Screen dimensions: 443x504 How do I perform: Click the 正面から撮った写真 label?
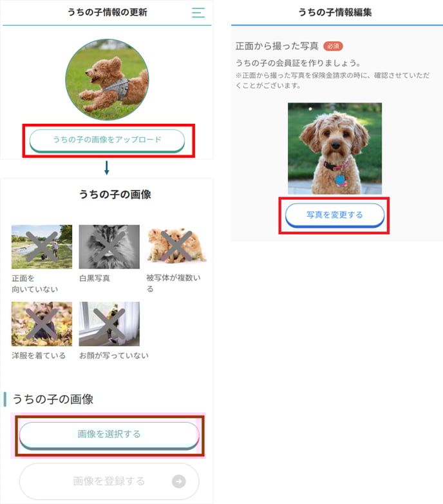(x=277, y=46)
